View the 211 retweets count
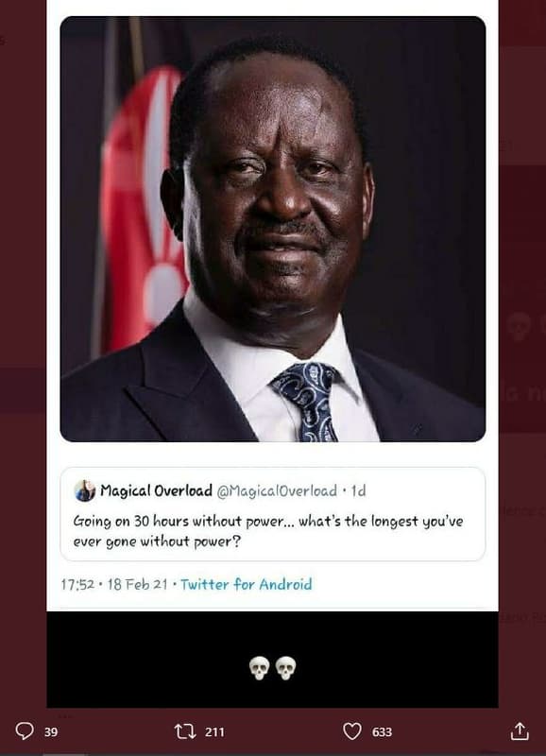Viewport: 546px width, 756px height. (215, 731)
